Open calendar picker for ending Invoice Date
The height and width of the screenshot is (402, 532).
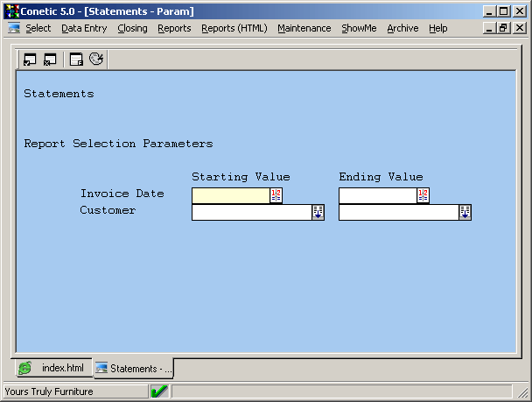tap(423, 195)
